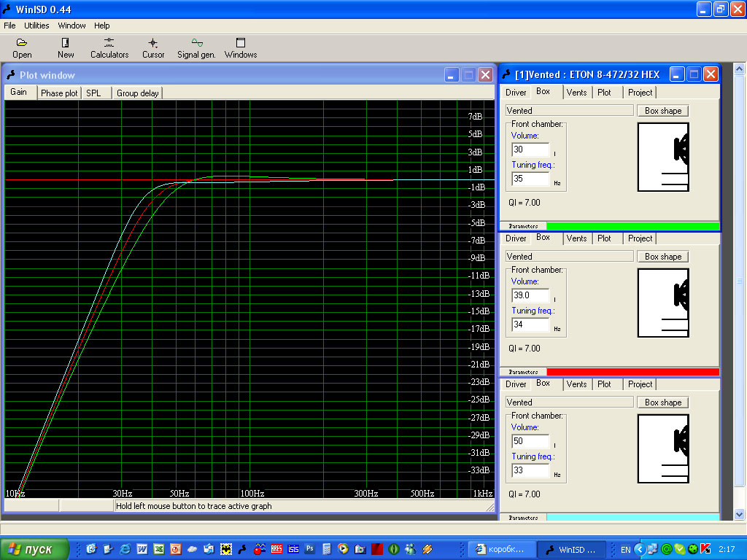Open Driver tab in 39.0 l project panel

tap(516, 238)
